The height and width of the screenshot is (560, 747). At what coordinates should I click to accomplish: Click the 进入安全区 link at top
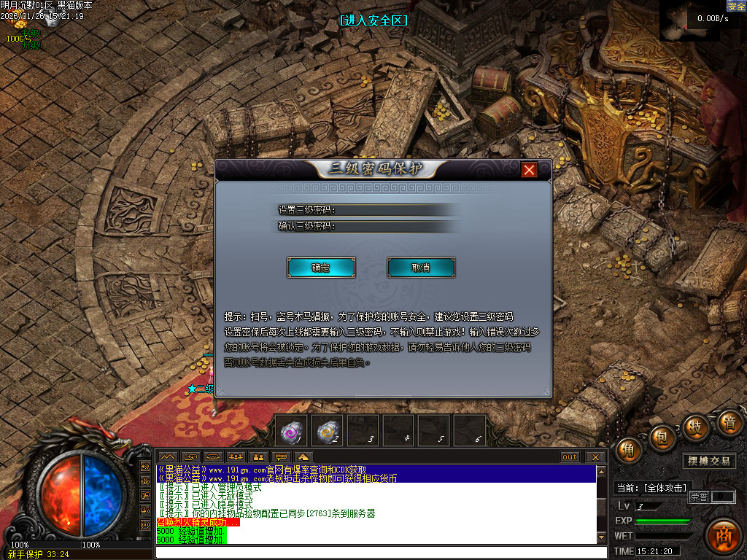point(373,20)
